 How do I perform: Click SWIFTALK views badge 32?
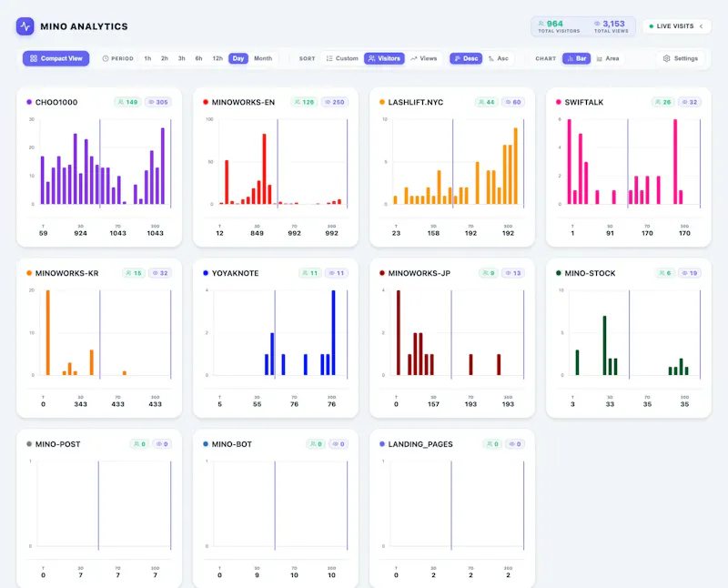click(689, 102)
